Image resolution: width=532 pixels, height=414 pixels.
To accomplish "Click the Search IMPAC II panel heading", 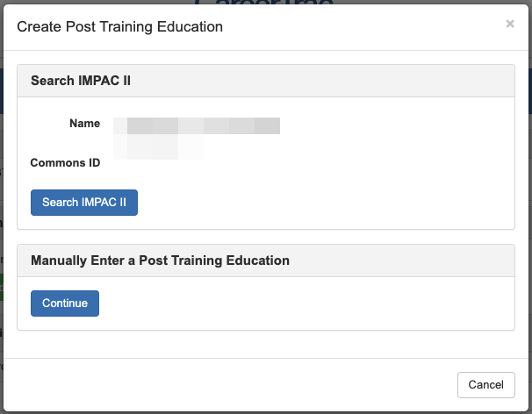I will (82, 81).
